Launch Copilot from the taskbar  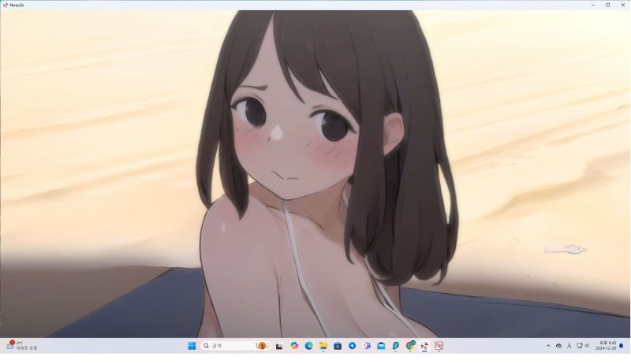click(x=294, y=346)
